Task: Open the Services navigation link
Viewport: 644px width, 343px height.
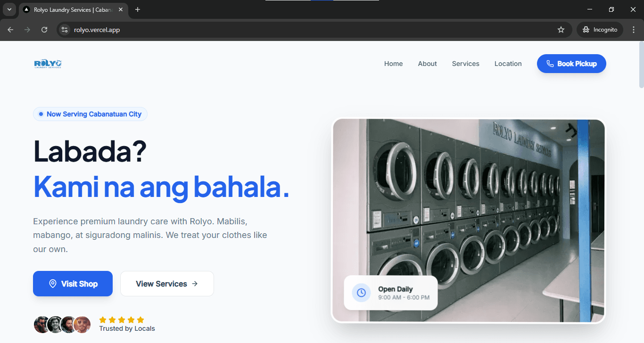Action: tap(465, 64)
